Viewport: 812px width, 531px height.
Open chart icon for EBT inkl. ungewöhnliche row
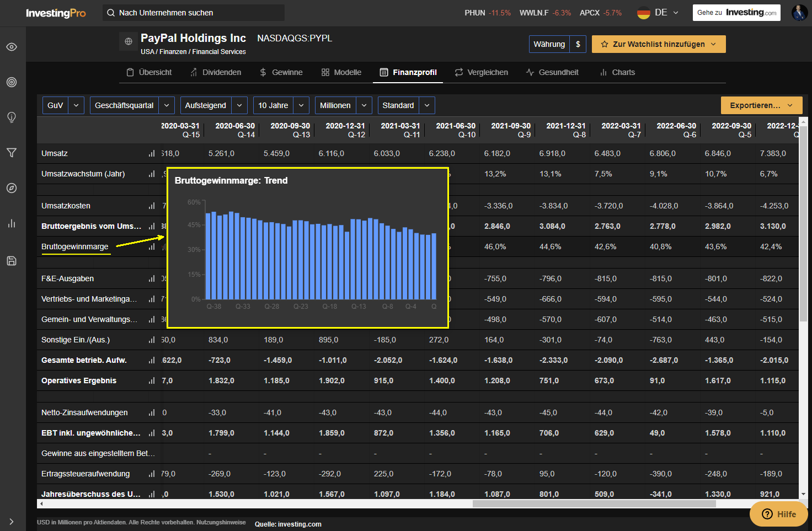point(152,433)
